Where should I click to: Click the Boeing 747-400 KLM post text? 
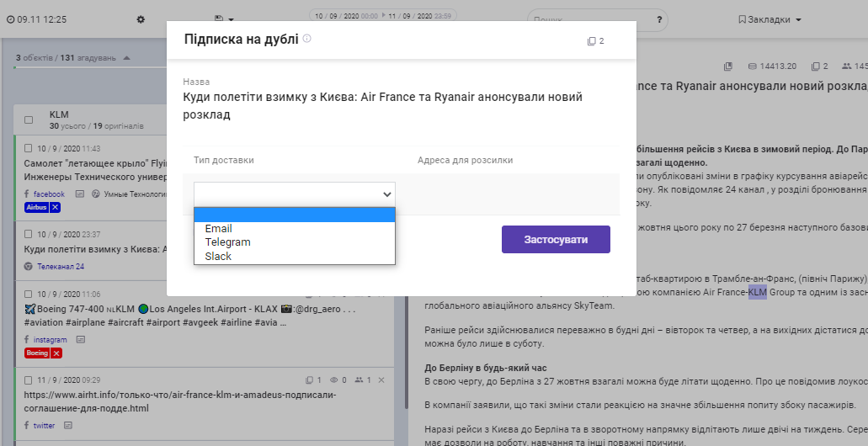click(190, 316)
